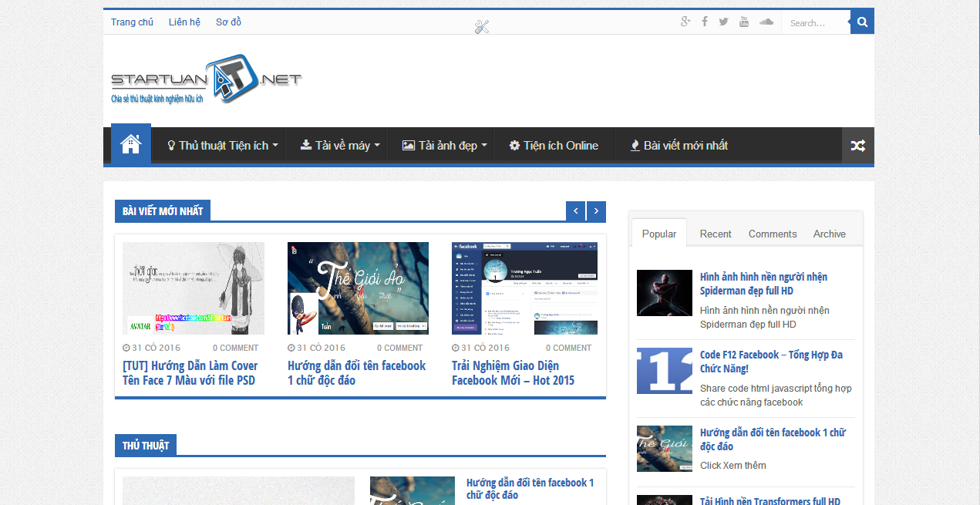Open Thủ thuật section article about đổi tên facebook
The image size is (980, 505).
click(x=530, y=489)
